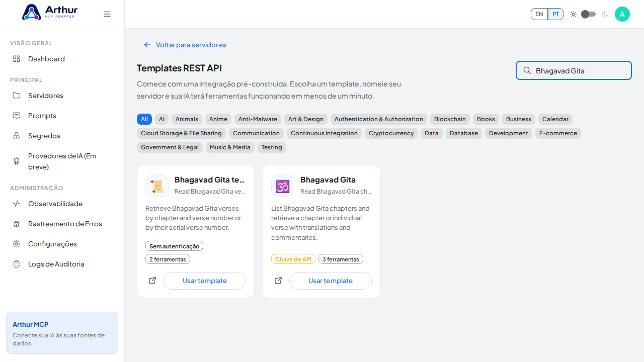Switch language to EN
Screen dimensions: 644x362
(x=539, y=14)
